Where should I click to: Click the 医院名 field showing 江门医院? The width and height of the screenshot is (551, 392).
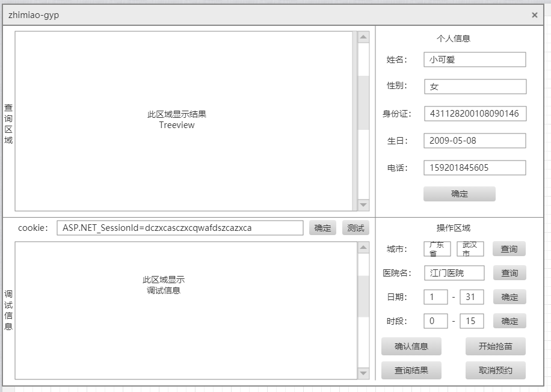coord(455,272)
